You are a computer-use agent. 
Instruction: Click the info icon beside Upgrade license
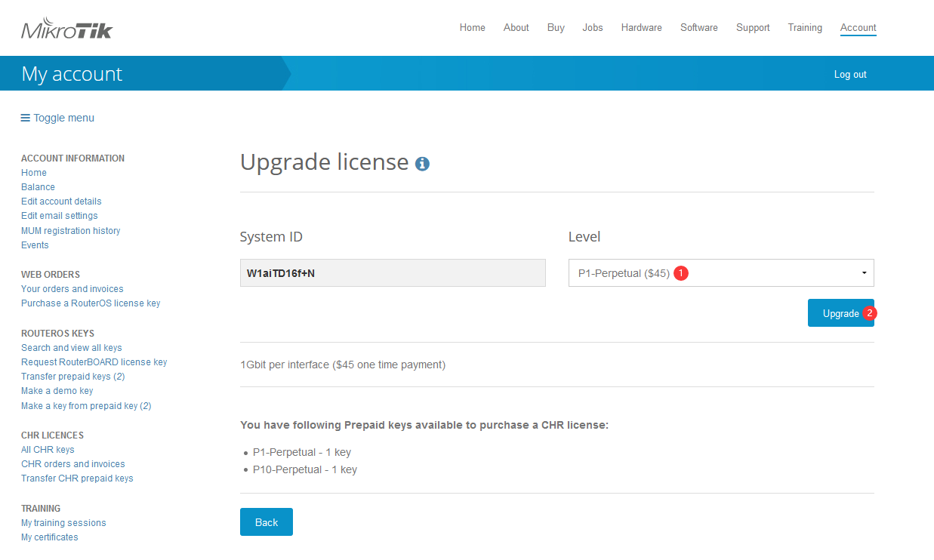[x=422, y=164]
